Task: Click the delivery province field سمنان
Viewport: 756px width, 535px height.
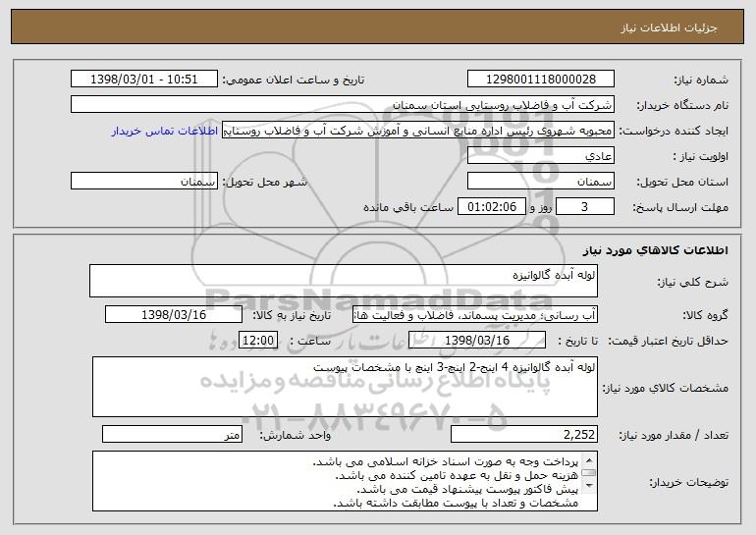Action: click(540, 182)
